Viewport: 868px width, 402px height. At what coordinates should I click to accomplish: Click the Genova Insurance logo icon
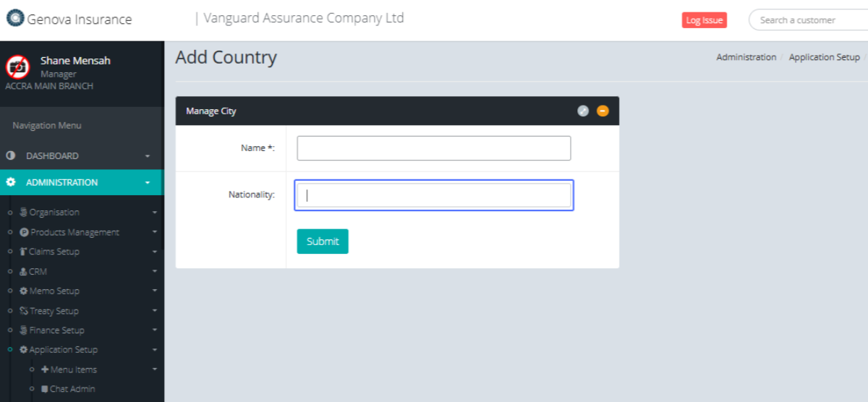15,18
